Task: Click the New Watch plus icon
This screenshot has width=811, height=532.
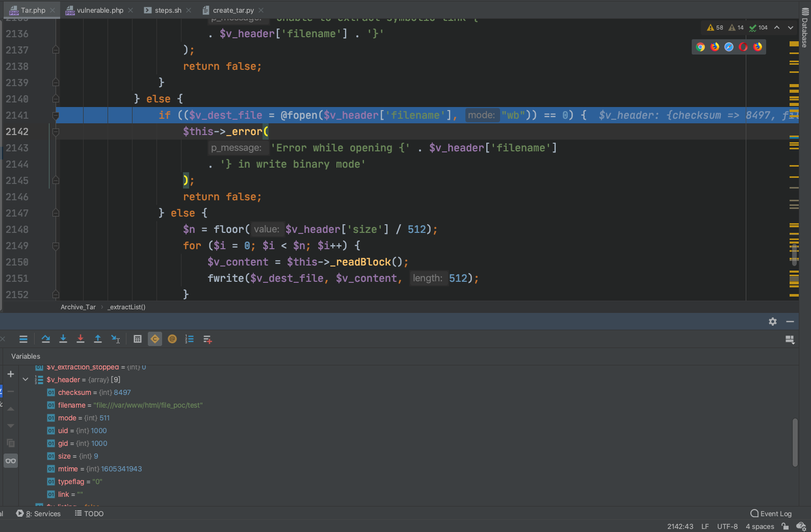Action: (11, 374)
